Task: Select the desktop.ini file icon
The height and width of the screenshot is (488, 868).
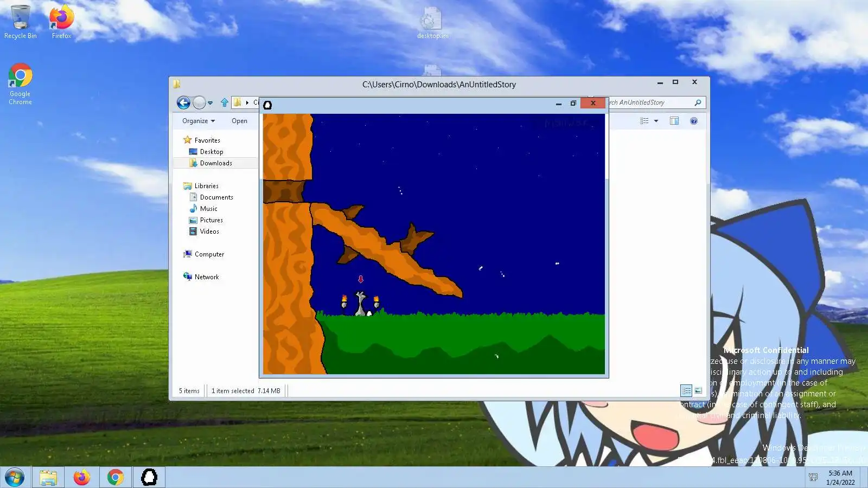Action: [x=432, y=23]
